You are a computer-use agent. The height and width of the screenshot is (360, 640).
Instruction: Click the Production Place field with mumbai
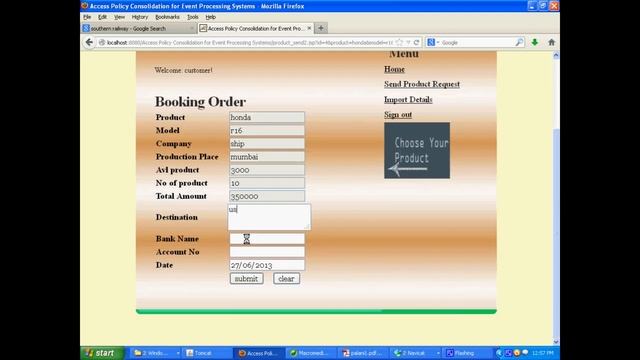(x=267, y=157)
